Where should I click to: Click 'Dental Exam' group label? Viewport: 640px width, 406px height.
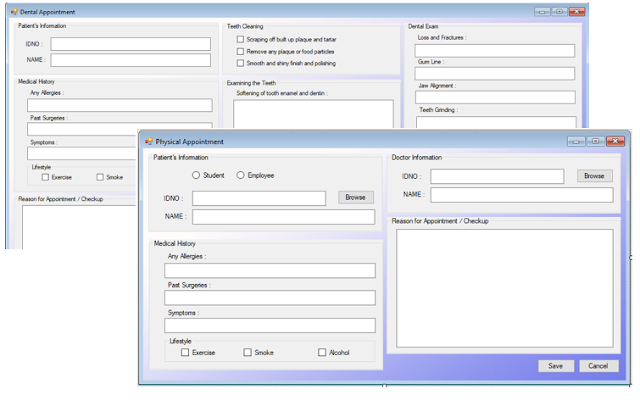[x=423, y=26]
